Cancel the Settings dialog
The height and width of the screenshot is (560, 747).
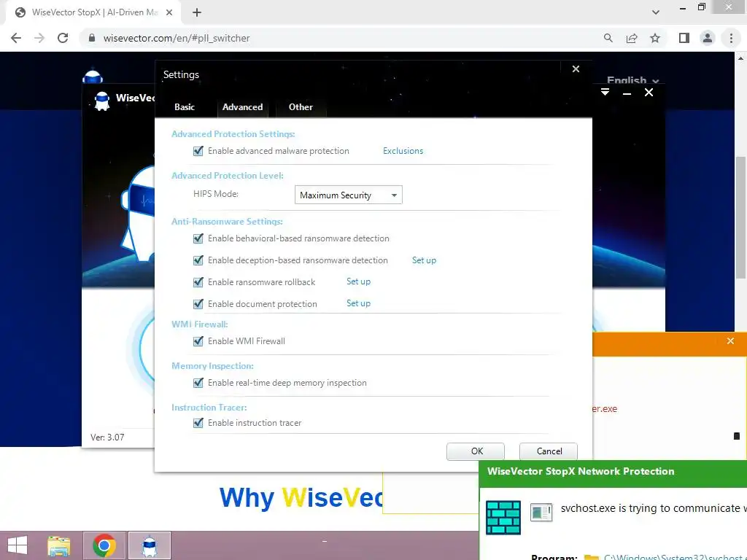point(549,451)
